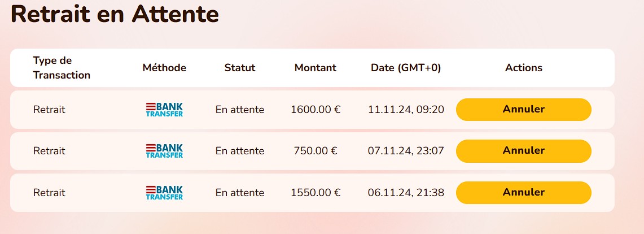Click the 1550.00 € amount
The width and height of the screenshot is (644, 234).
[x=316, y=193]
